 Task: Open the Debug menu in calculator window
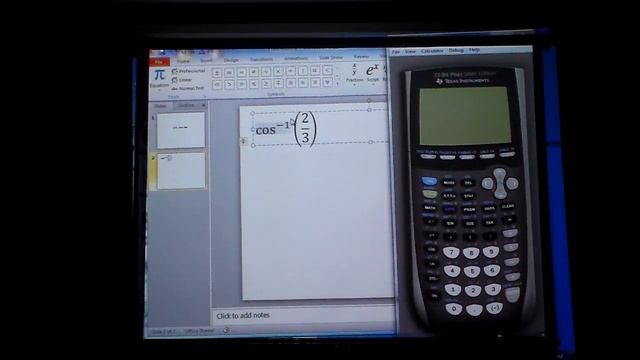(456, 50)
